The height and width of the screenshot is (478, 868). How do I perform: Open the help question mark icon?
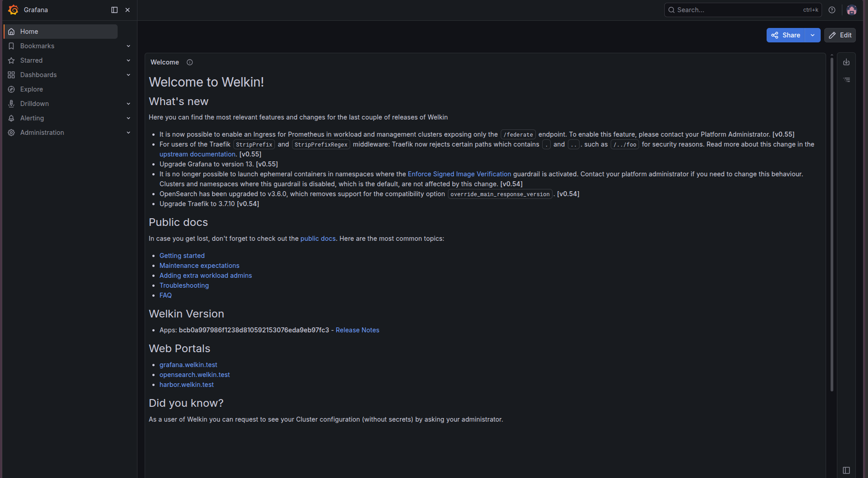[832, 10]
